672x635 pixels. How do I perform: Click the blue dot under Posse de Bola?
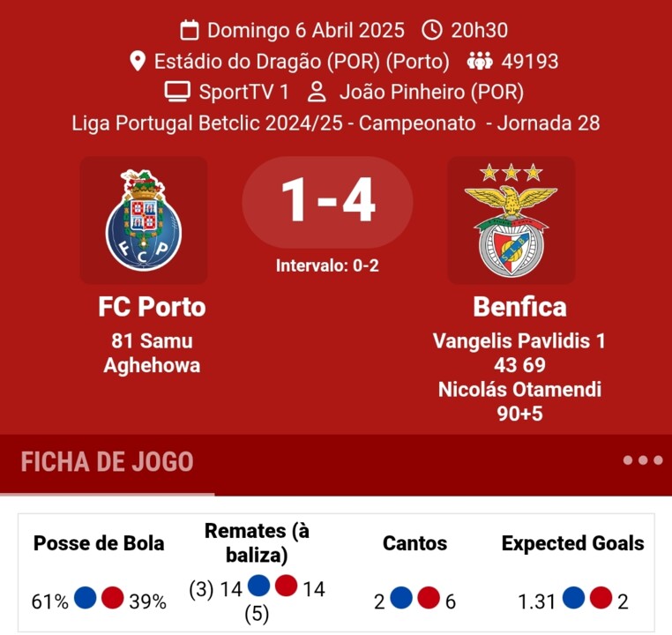(x=86, y=598)
